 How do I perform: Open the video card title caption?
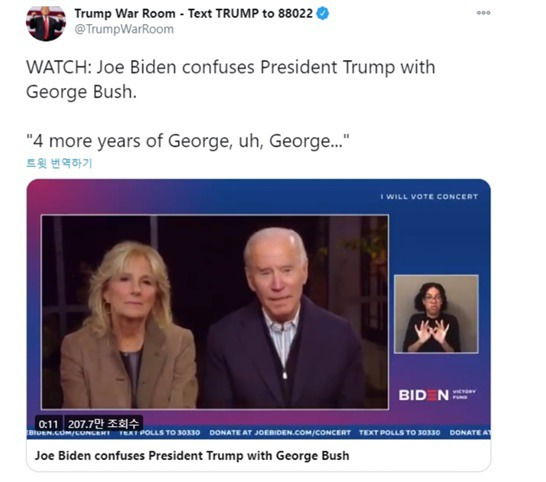tap(192, 456)
